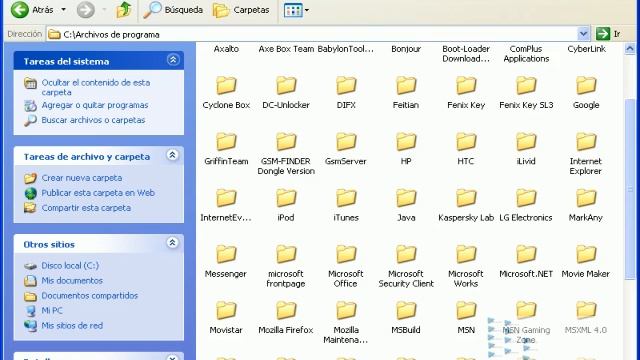This screenshot has height=360, width=640.
Task: Click Ocultar el contenido de esta carpeta
Action: (87, 87)
